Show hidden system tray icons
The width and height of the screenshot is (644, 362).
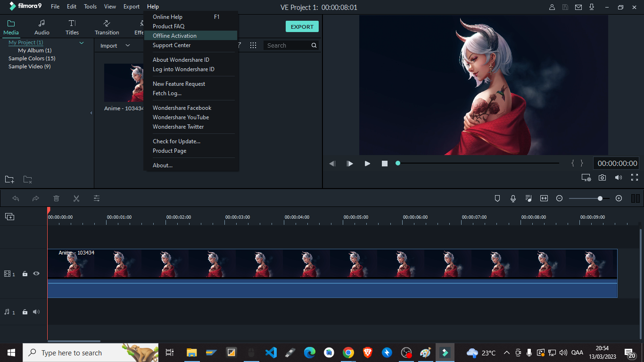pyautogui.click(x=507, y=353)
